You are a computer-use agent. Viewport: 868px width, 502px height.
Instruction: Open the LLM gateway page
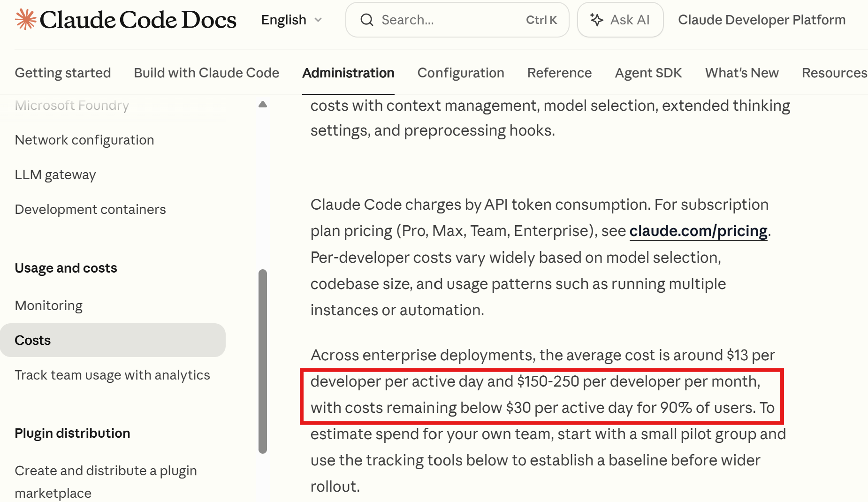[55, 174]
